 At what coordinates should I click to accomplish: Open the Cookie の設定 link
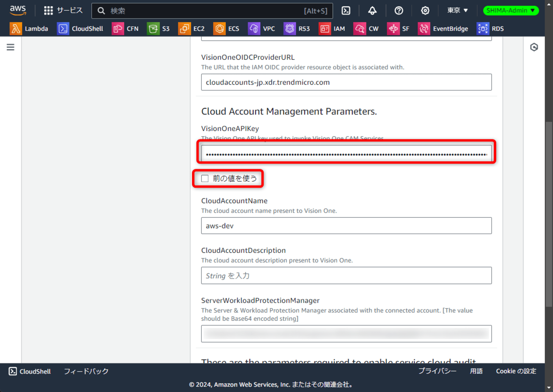pyautogui.click(x=516, y=371)
